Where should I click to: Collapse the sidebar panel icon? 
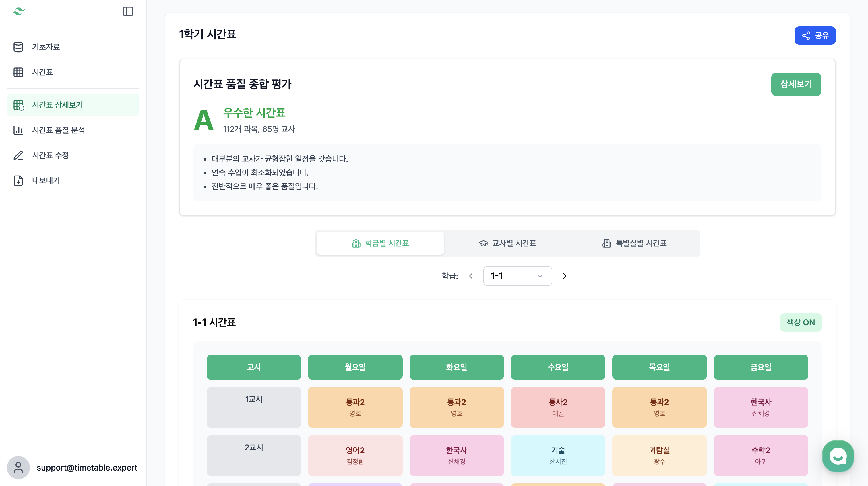click(x=128, y=11)
